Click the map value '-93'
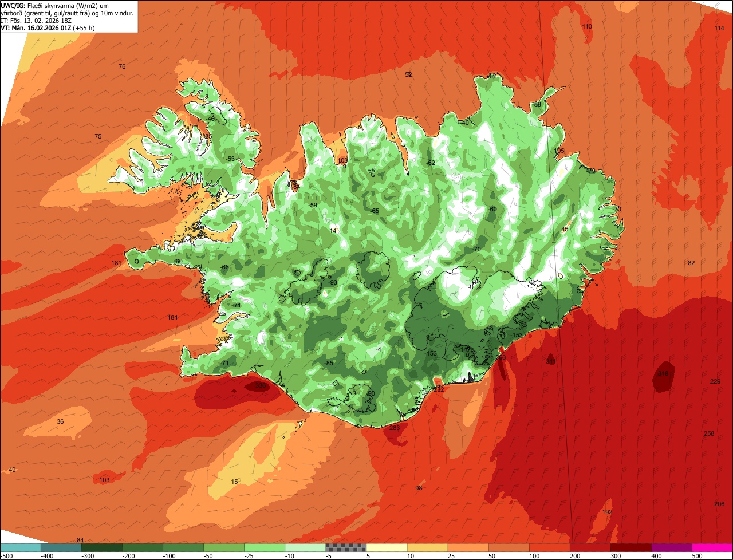The image size is (733, 560). point(332,282)
